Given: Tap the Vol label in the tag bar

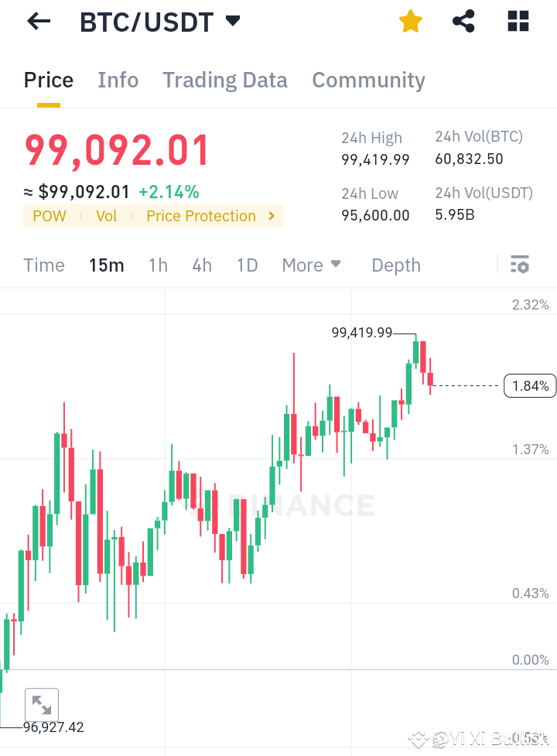Looking at the screenshot, I should [107, 216].
